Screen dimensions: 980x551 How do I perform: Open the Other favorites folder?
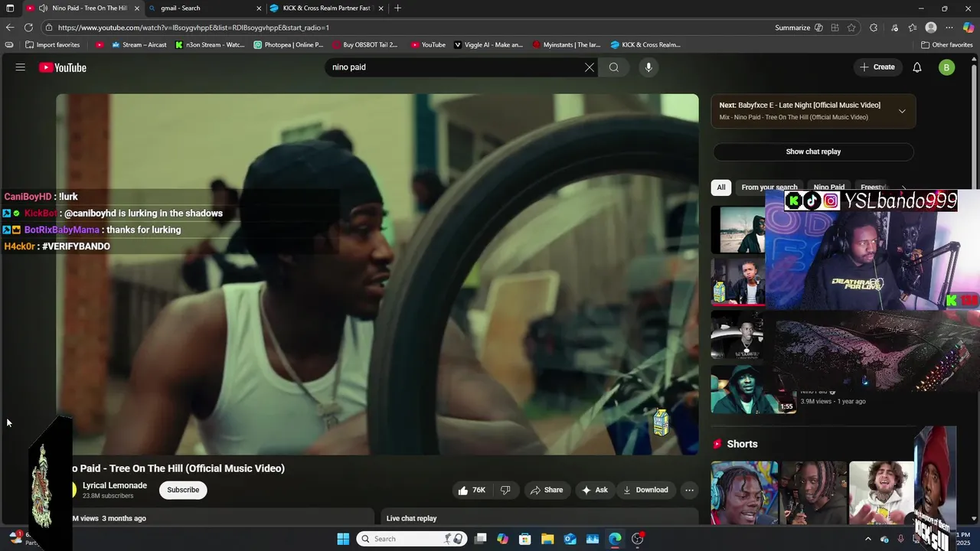click(947, 44)
